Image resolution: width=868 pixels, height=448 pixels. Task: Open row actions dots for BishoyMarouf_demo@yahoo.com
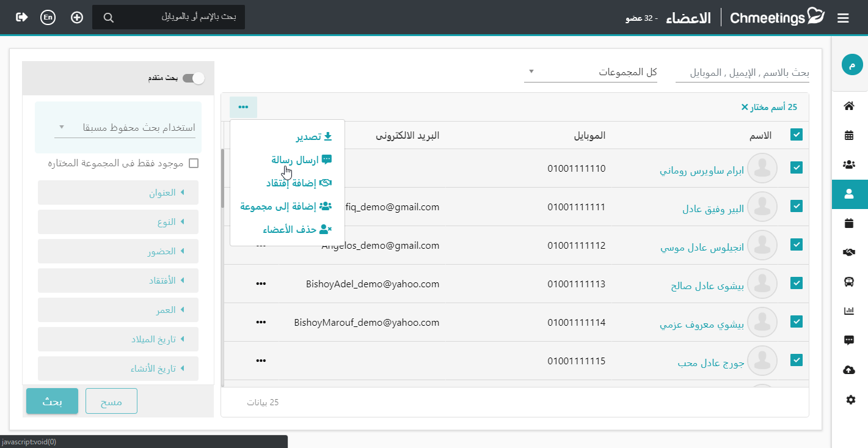(x=261, y=322)
